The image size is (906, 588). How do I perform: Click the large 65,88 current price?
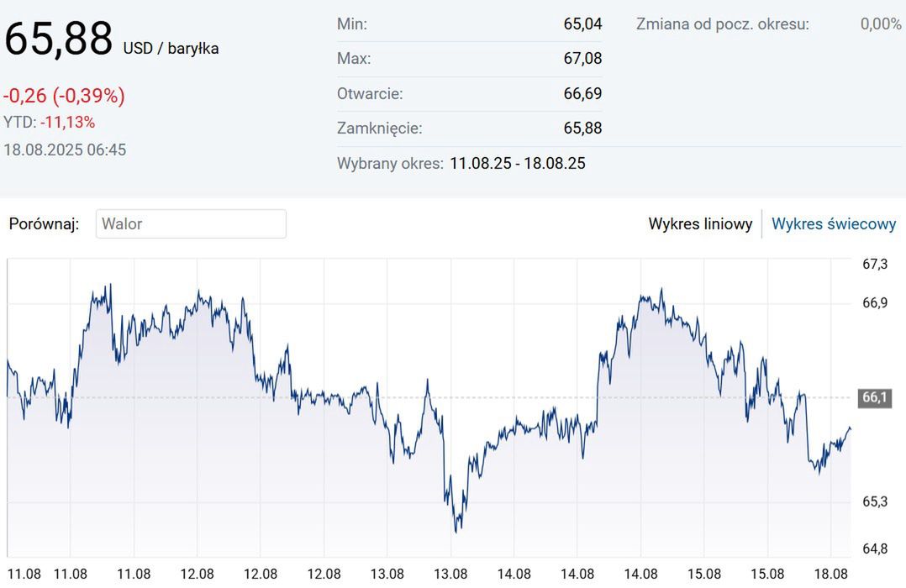click(x=58, y=39)
